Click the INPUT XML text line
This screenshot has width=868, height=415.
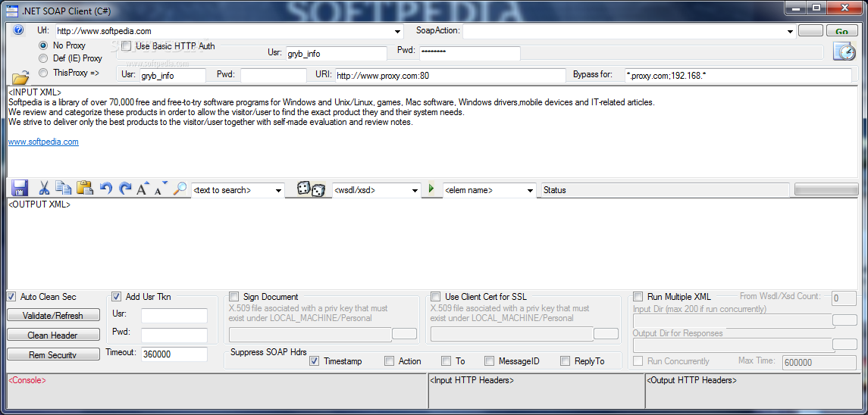[x=35, y=92]
